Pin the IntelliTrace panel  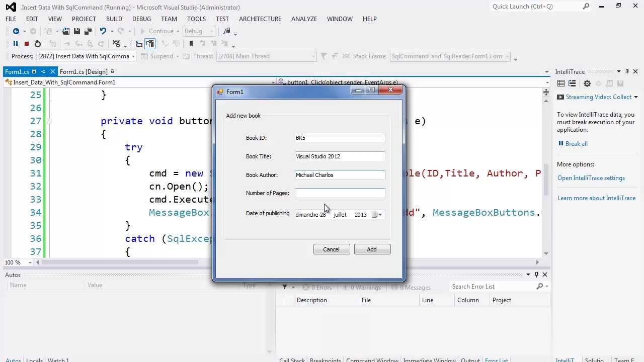pyautogui.click(x=627, y=71)
